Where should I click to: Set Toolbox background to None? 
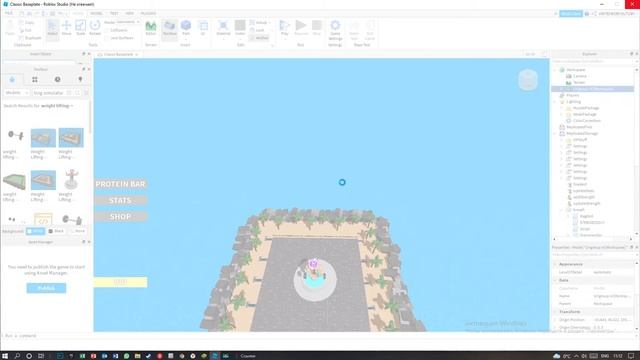tap(78, 231)
